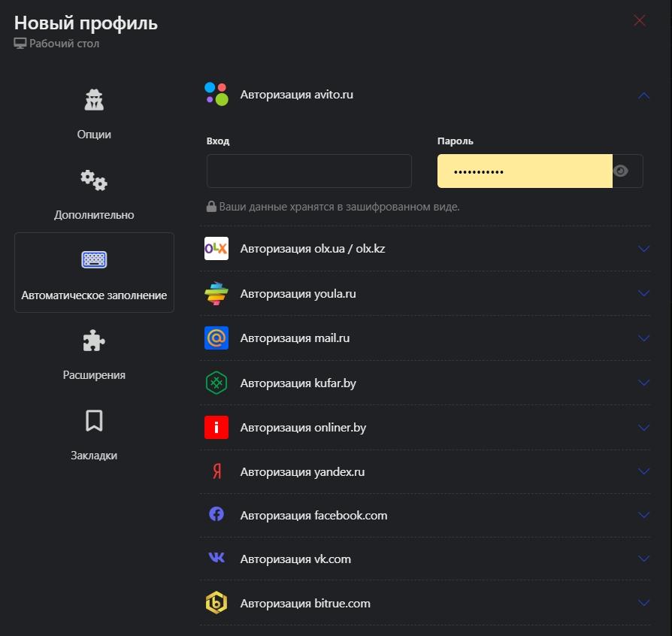Click the onliner.by red logo
Viewport: 672px width, 636px height.
(x=216, y=427)
